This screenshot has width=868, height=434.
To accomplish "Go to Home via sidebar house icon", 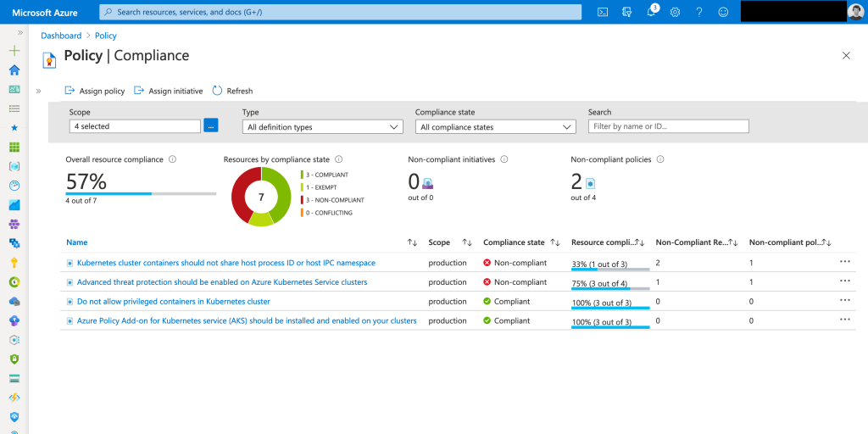I will [14, 70].
